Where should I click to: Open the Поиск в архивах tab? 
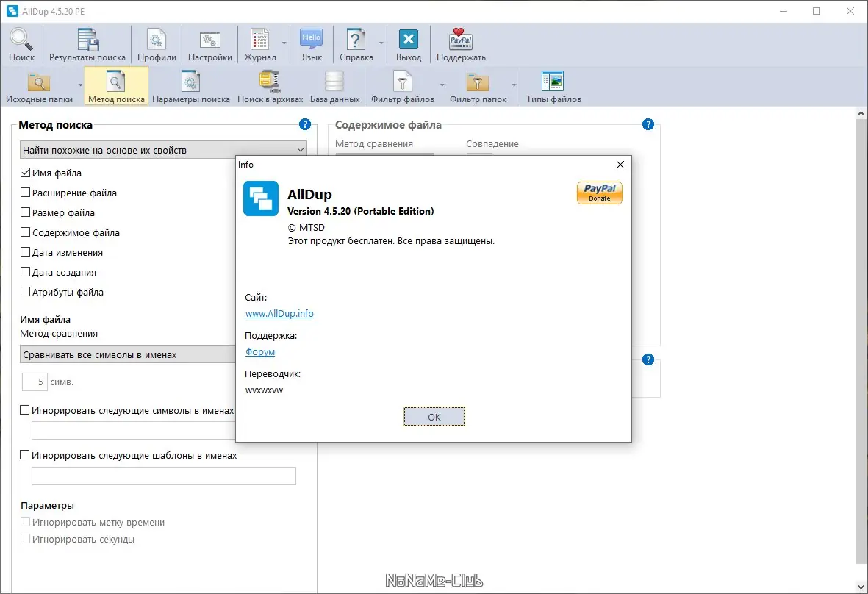pos(270,87)
